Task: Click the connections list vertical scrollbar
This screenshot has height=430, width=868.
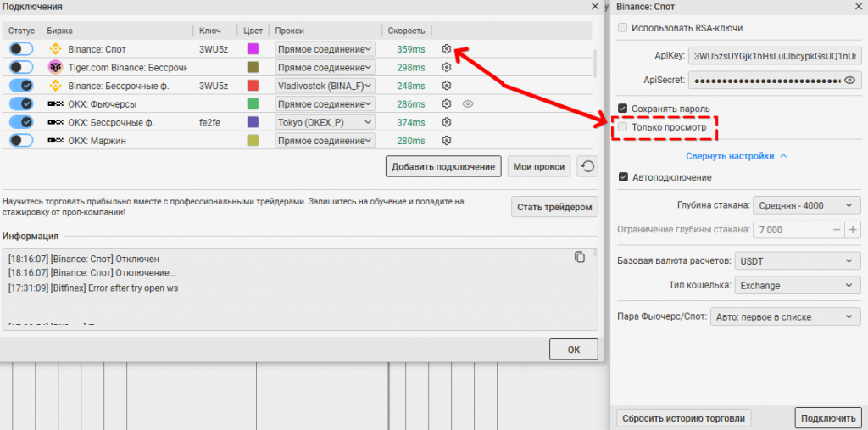Action: click(x=596, y=64)
